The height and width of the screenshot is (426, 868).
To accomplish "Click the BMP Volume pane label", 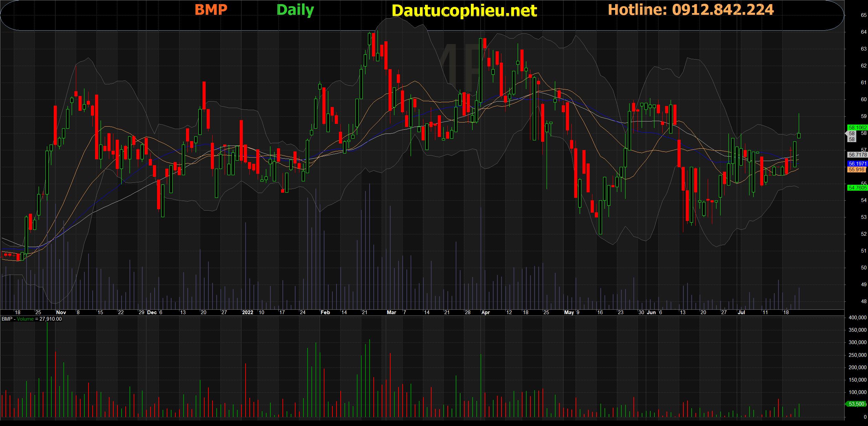I will click(32, 319).
